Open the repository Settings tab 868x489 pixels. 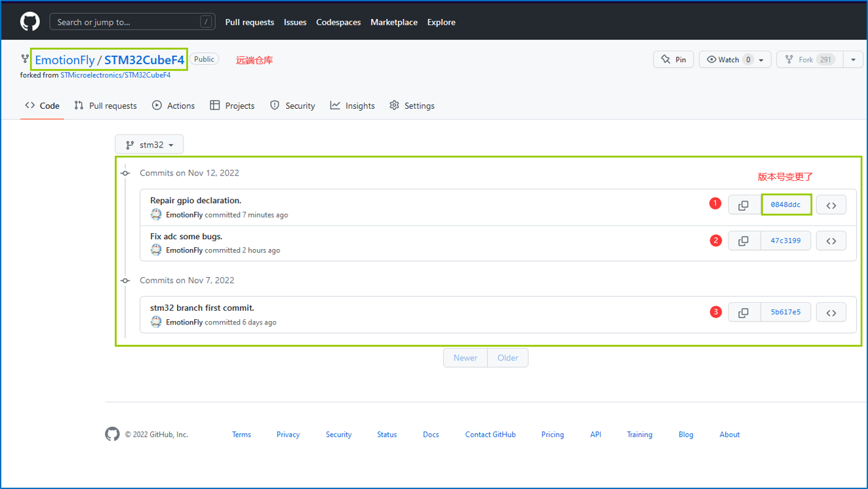click(412, 106)
